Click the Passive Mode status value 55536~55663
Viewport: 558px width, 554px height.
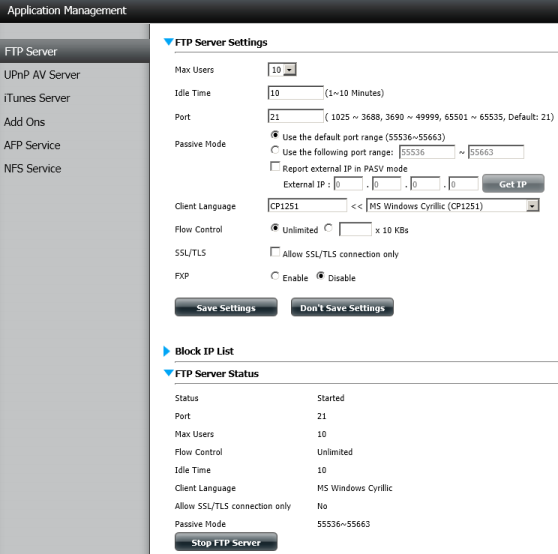click(x=343, y=524)
